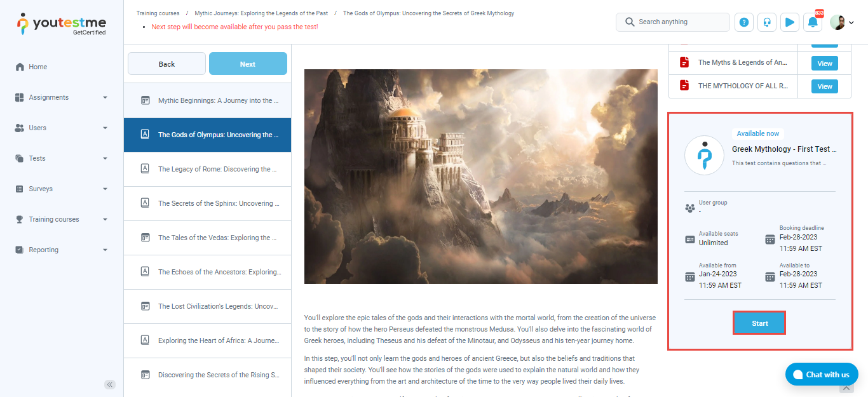Expand the Assignments menu arrow
The image size is (868, 397).
pos(105,97)
